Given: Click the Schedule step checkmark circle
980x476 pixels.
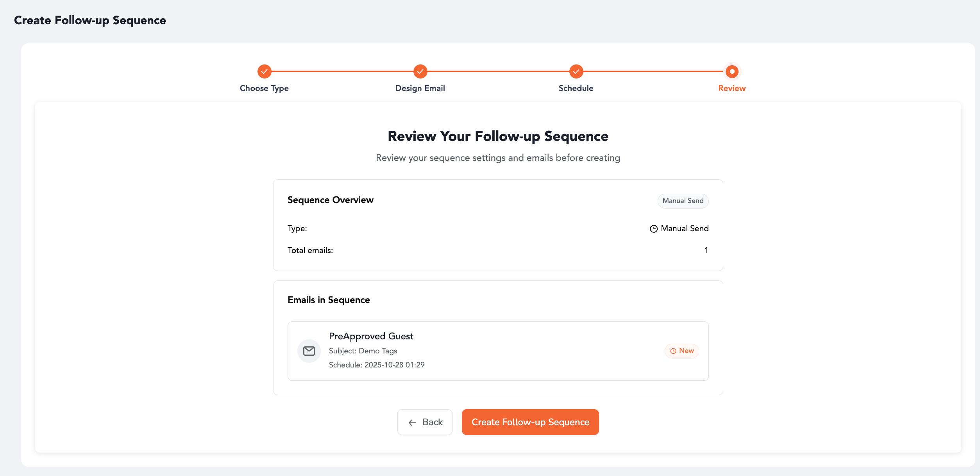Looking at the screenshot, I should click(576, 71).
